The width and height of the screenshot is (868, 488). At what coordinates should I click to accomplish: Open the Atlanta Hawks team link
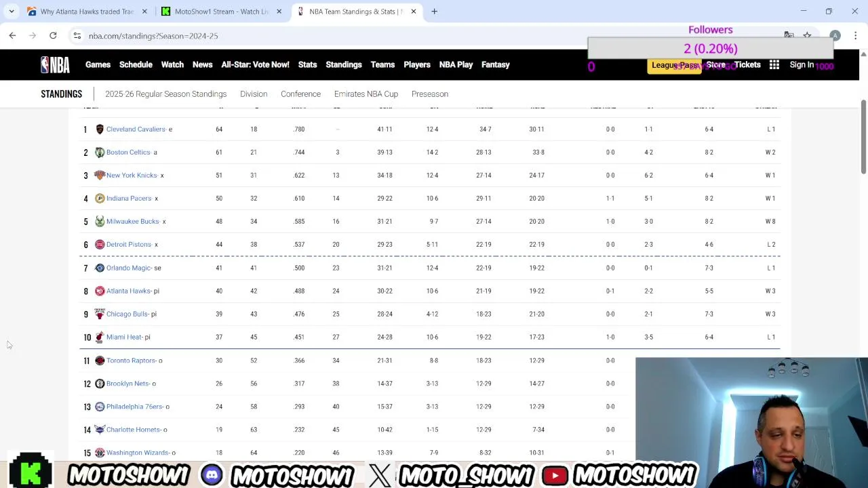128,291
